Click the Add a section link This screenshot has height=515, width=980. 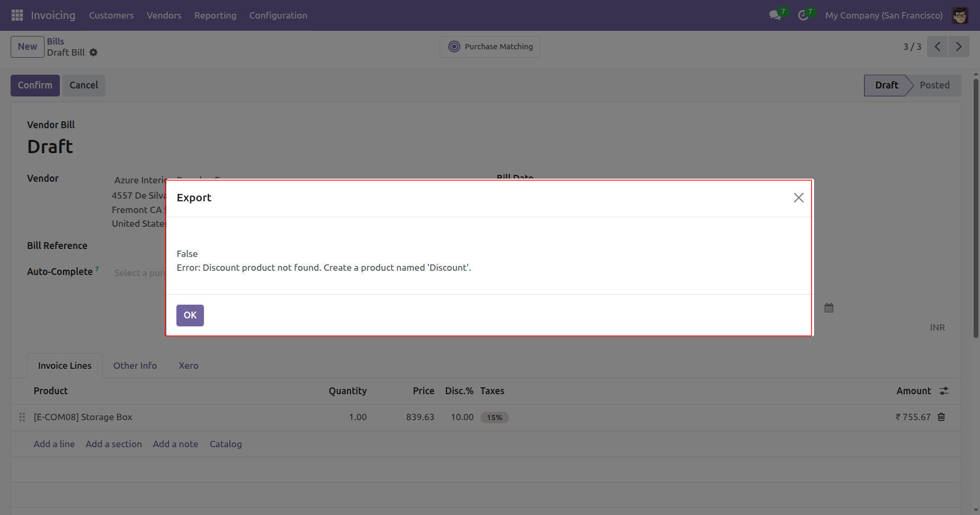[x=114, y=444]
